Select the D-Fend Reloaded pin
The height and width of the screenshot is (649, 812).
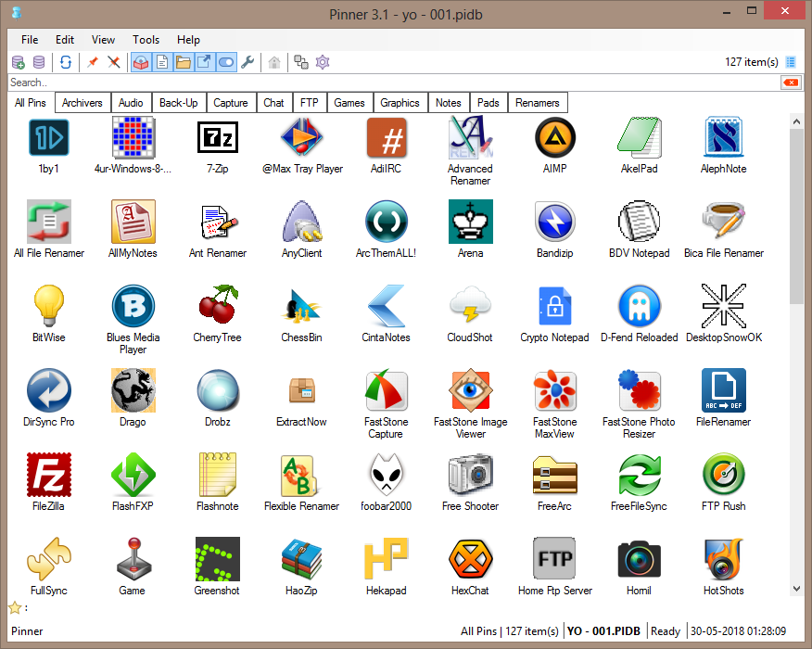point(640,306)
